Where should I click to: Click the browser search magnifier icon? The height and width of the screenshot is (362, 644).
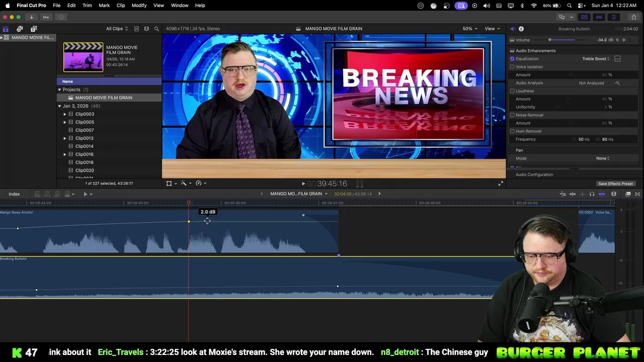[156, 29]
